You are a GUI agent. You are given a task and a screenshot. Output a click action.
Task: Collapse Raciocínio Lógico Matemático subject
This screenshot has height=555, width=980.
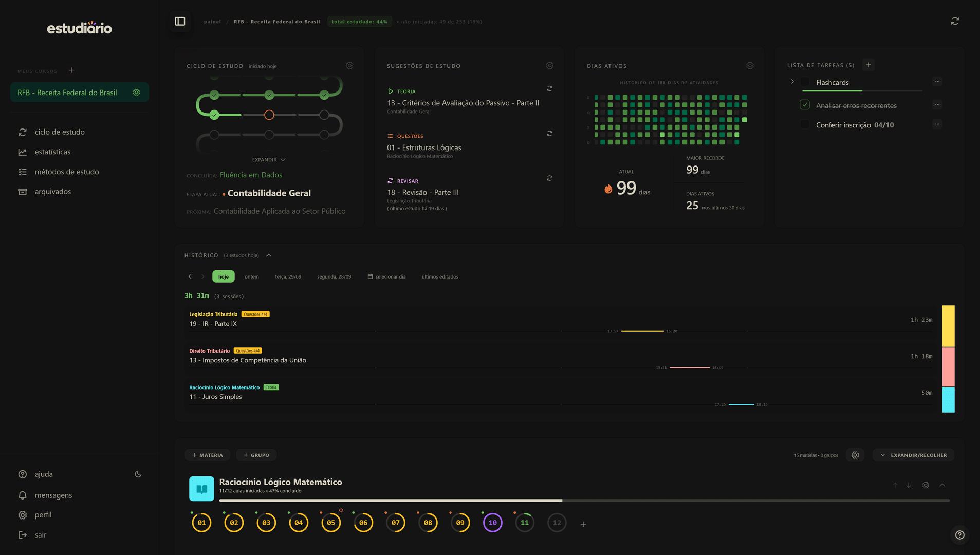point(942,485)
